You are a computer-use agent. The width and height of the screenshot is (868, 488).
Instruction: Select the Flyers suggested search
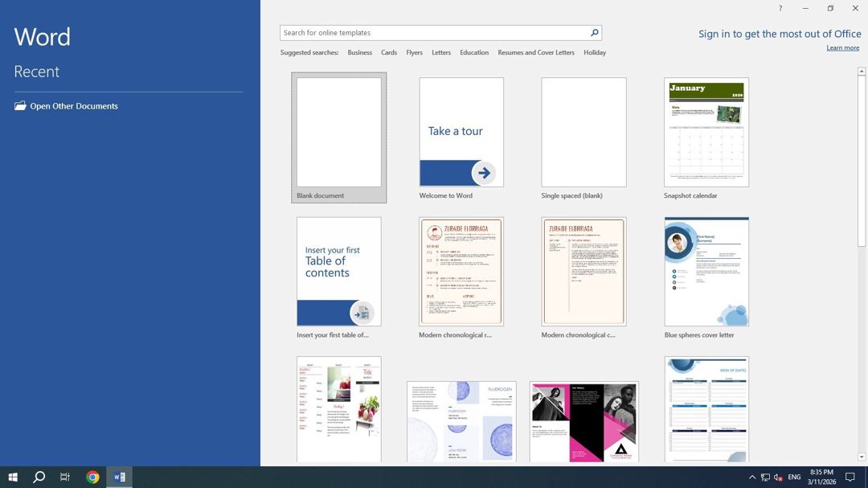coord(414,52)
